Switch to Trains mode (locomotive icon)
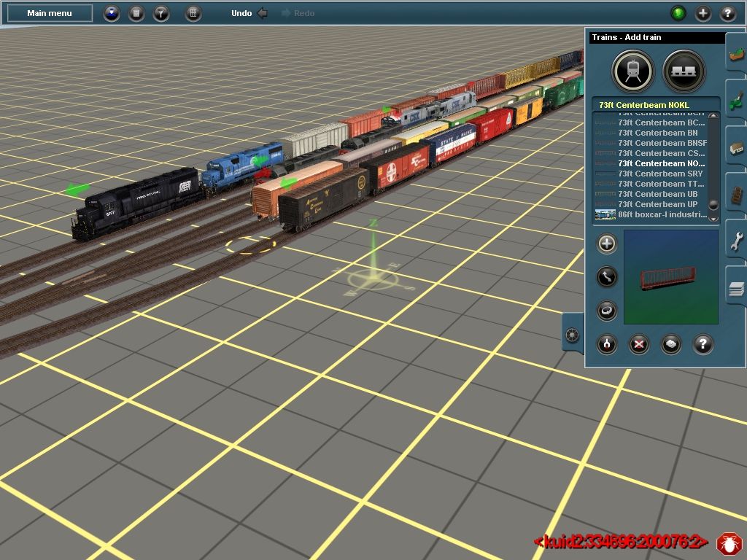 632,71
